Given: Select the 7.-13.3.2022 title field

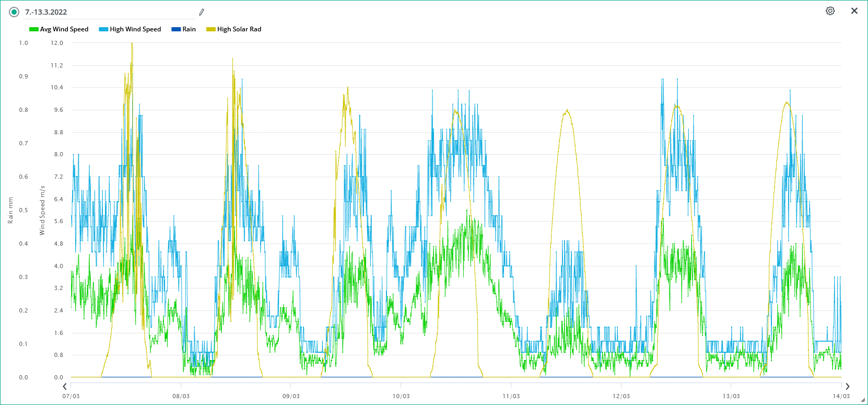Looking at the screenshot, I should 104,12.
